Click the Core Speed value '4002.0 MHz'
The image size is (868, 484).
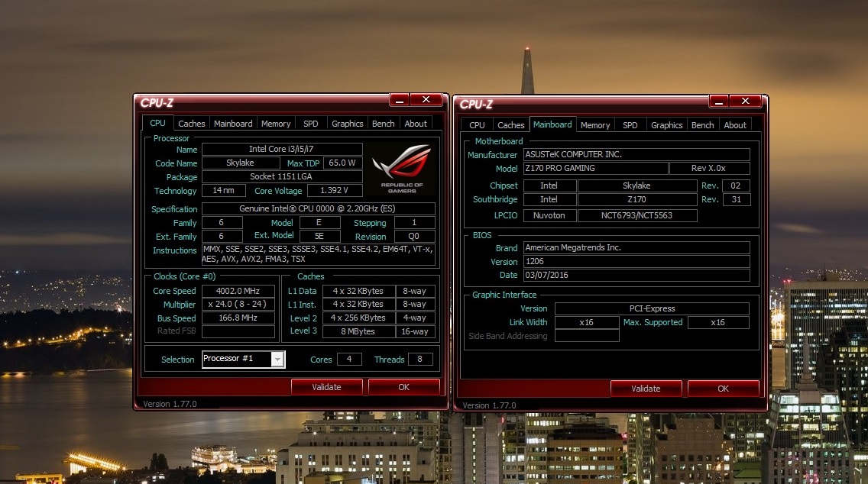coord(238,291)
